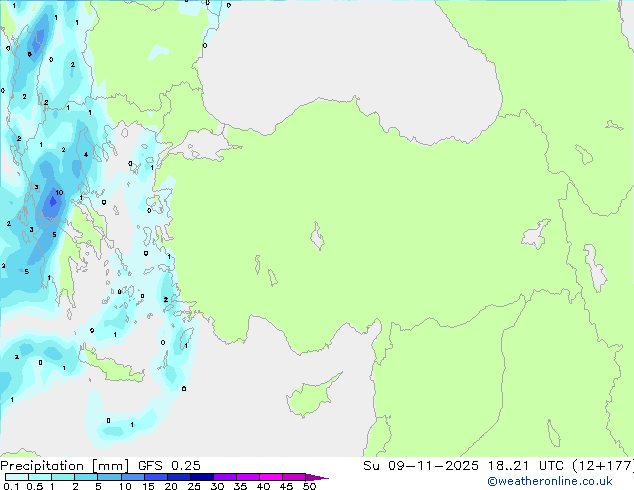Choose the 15–20 mm legend color swatch

coord(155,477)
